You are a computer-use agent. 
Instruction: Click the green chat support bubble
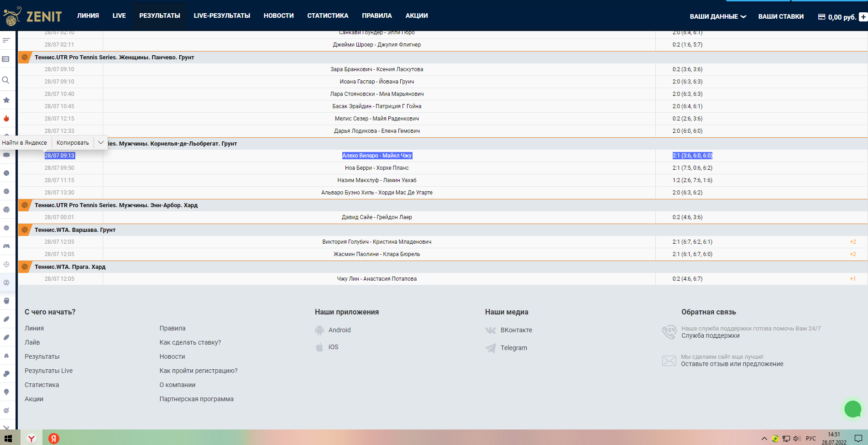(852, 409)
